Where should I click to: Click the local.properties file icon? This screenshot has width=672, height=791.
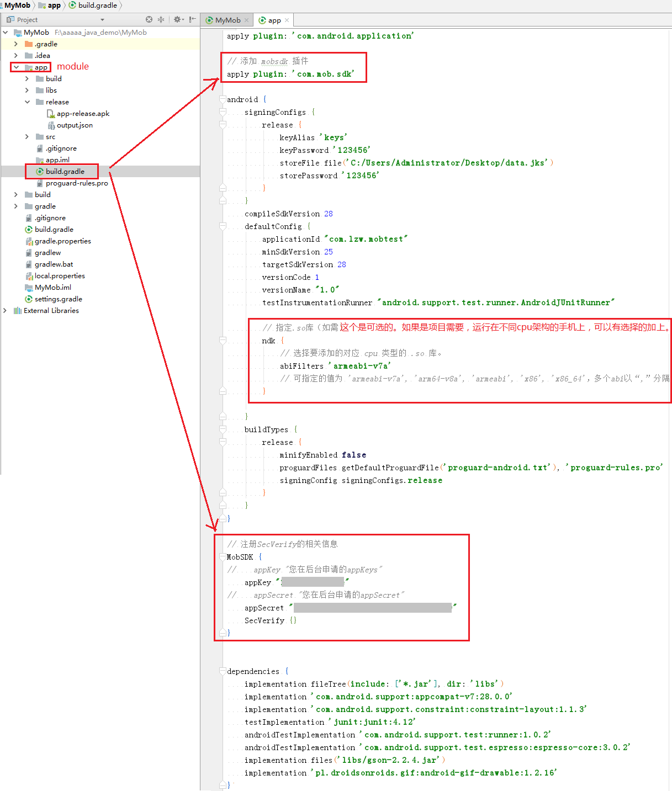[29, 276]
